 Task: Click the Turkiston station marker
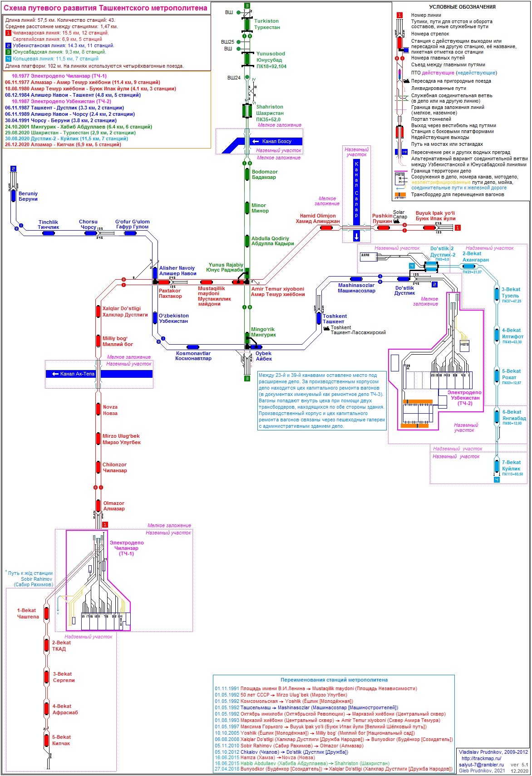(247, 24)
